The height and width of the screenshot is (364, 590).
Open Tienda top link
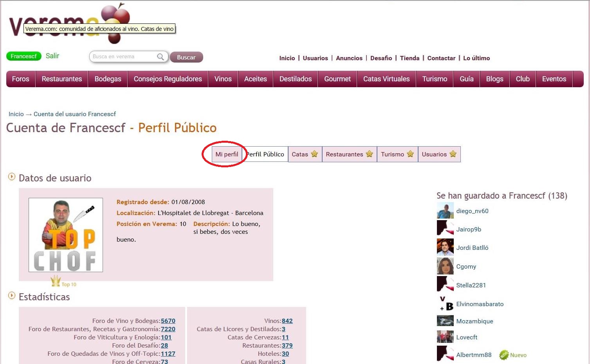(x=410, y=58)
